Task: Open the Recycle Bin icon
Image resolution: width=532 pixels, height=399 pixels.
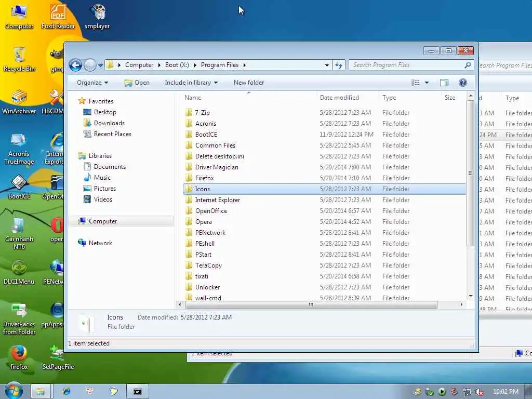Action: pos(19,59)
